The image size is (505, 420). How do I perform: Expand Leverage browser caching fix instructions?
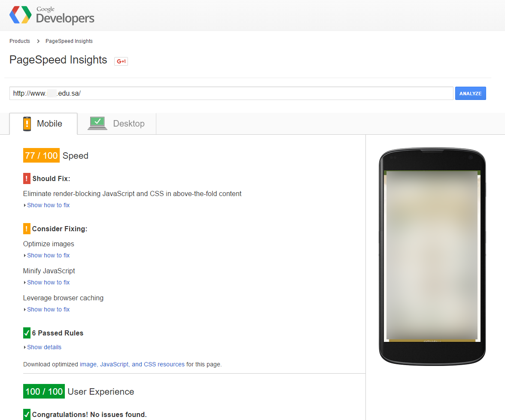click(48, 309)
